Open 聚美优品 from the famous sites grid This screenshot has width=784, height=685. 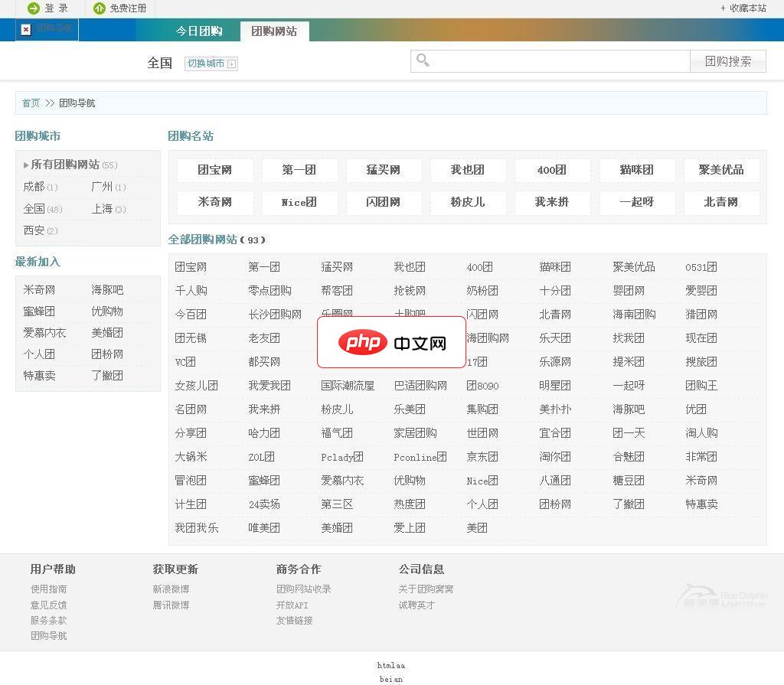[x=721, y=171]
